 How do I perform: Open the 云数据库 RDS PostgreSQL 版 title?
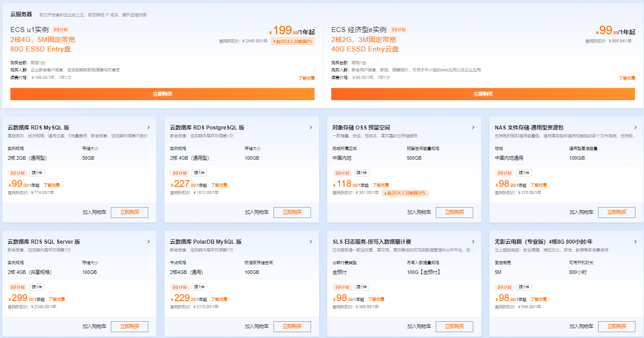pyautogui.click(x=207, y=128)
